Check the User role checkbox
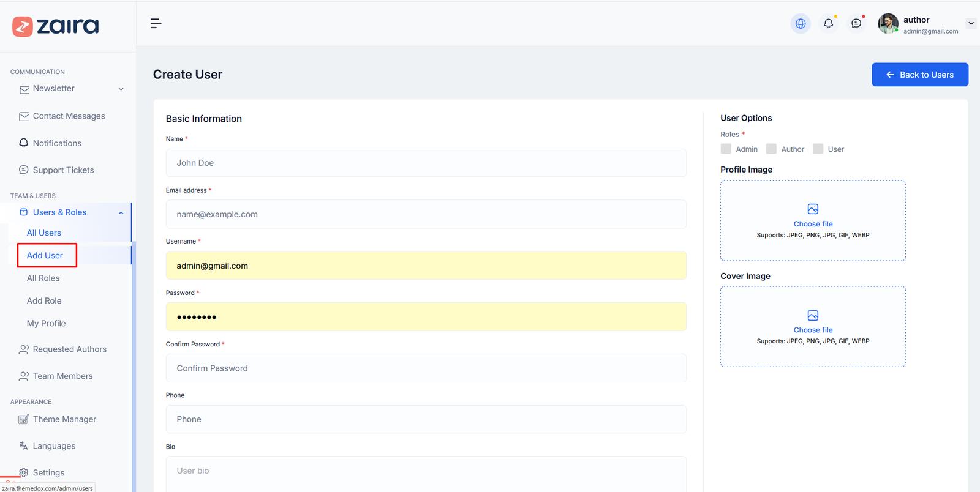Image resolution: width=980 pixels, height=492 pixels. tap(818, 149)
